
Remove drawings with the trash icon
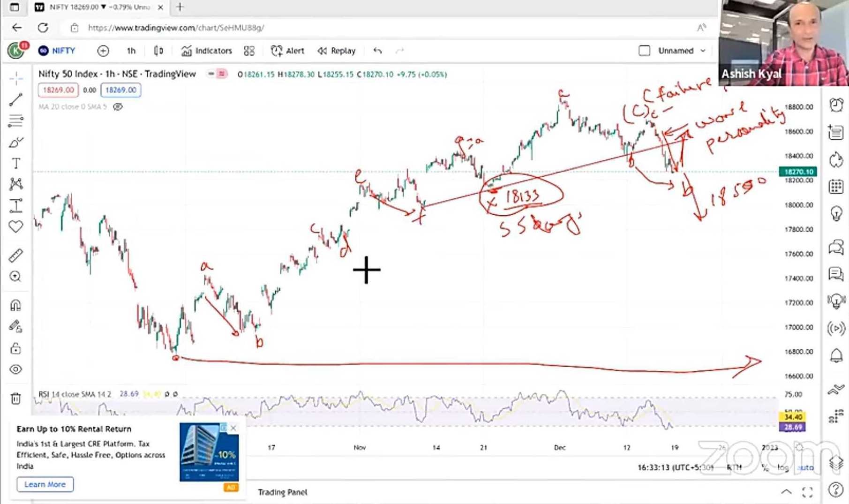point(16,399)
